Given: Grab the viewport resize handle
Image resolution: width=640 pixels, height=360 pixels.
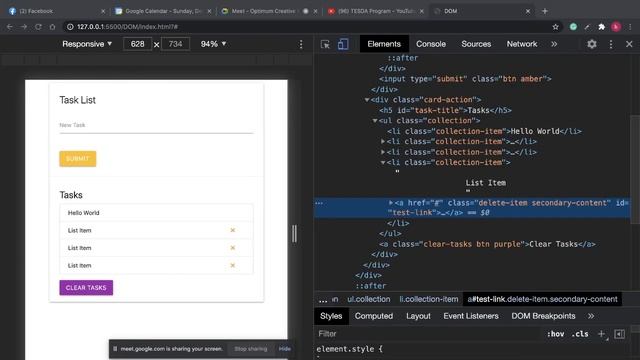Looking at the screenshot, I should click(294, 233).
